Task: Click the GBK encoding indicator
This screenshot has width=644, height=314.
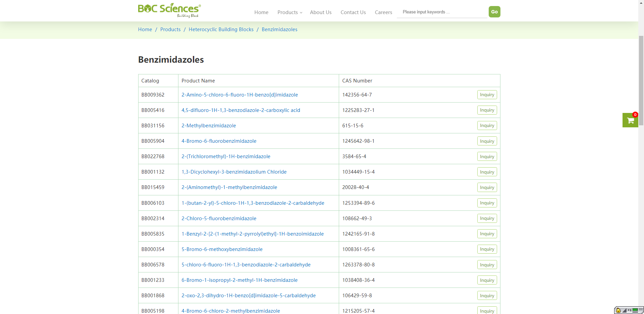Action: click(635, 310)
